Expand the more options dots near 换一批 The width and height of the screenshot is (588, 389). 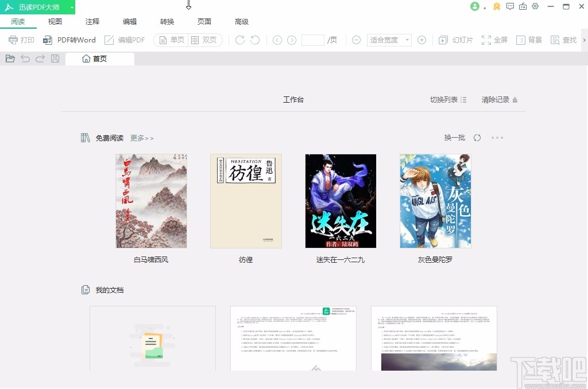click(497, 138)
